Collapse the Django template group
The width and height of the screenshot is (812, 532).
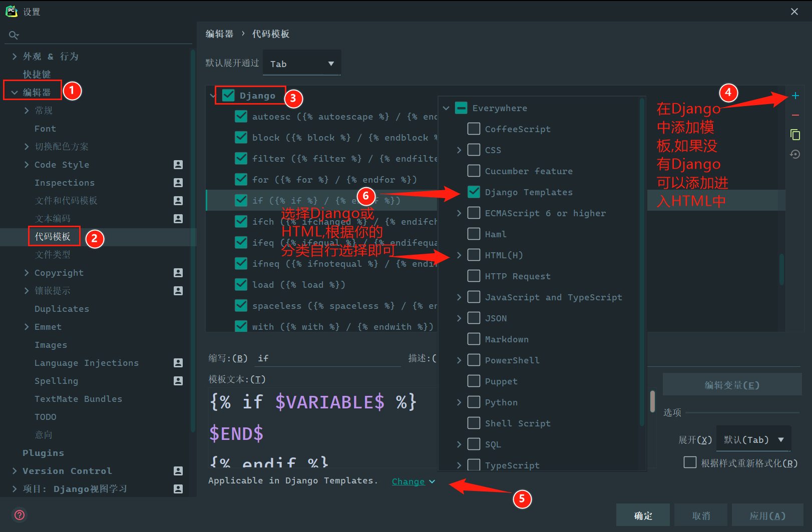coord(213,96)
